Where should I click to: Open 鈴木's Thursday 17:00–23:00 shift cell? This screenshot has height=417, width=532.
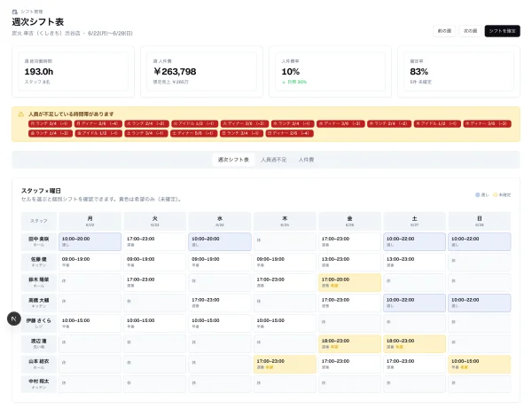pyautogui.click(x=285, y=282)
